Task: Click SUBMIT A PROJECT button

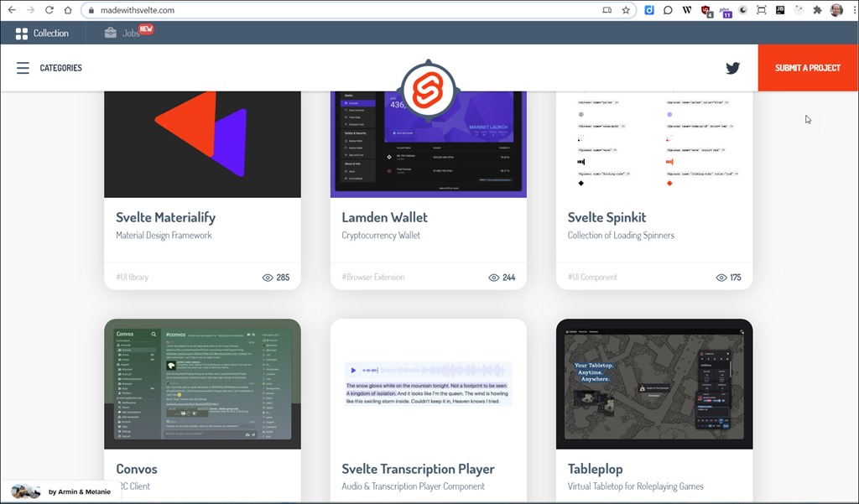Action: (808, 68)
